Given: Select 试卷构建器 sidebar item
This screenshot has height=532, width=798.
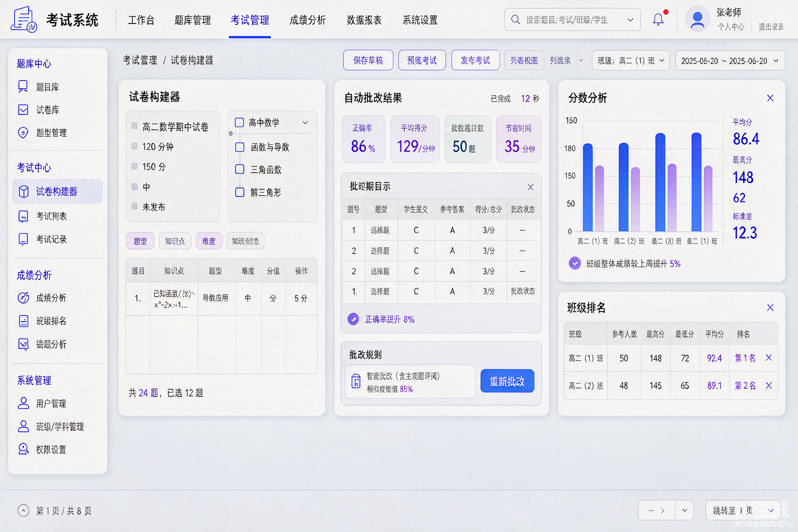Looking at the screenshot, I should point(57,191).
